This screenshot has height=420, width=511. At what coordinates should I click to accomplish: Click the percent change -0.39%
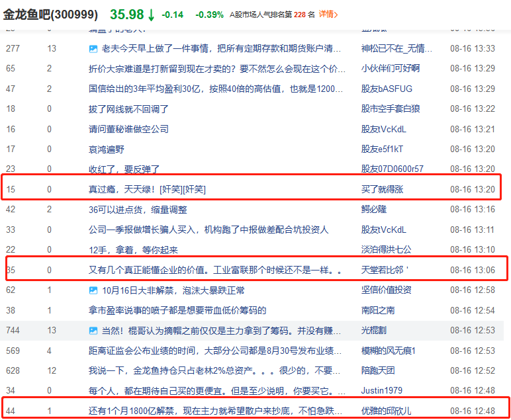(209, 15)
